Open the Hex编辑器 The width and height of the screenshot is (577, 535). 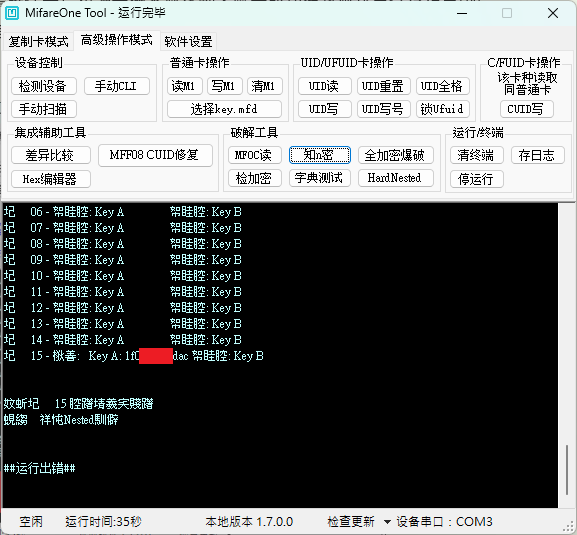point(51,179)
